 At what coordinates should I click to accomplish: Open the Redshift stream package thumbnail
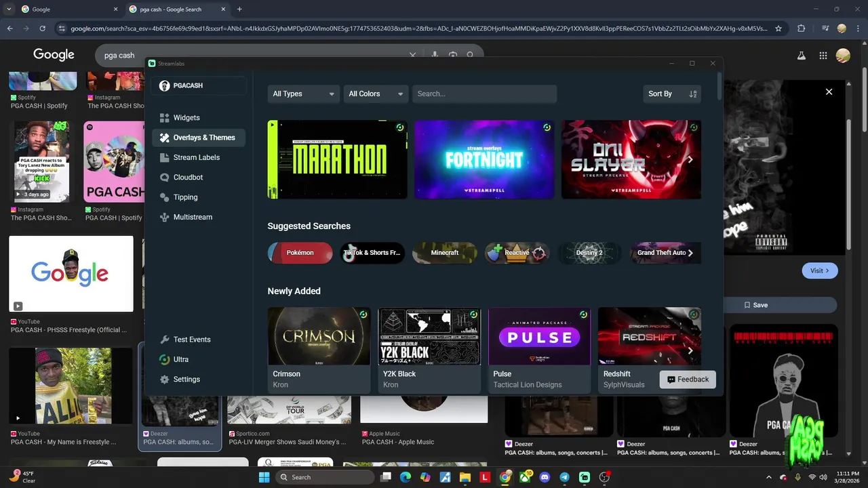tap(650, 336)
